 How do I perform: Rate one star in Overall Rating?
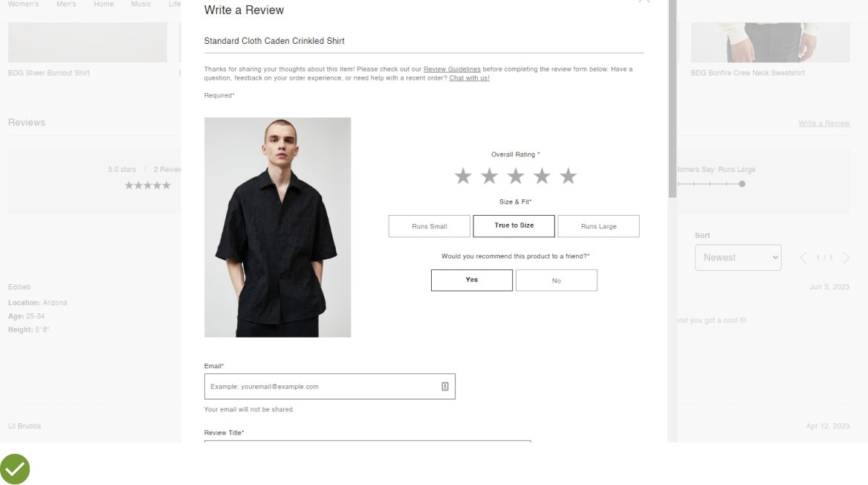pos(463,176)
